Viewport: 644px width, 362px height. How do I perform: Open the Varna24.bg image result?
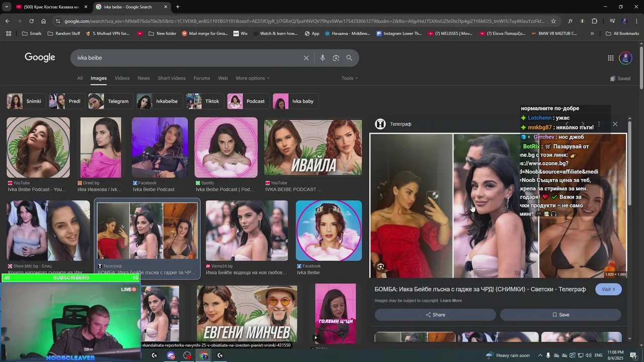(x=247, y=231)
